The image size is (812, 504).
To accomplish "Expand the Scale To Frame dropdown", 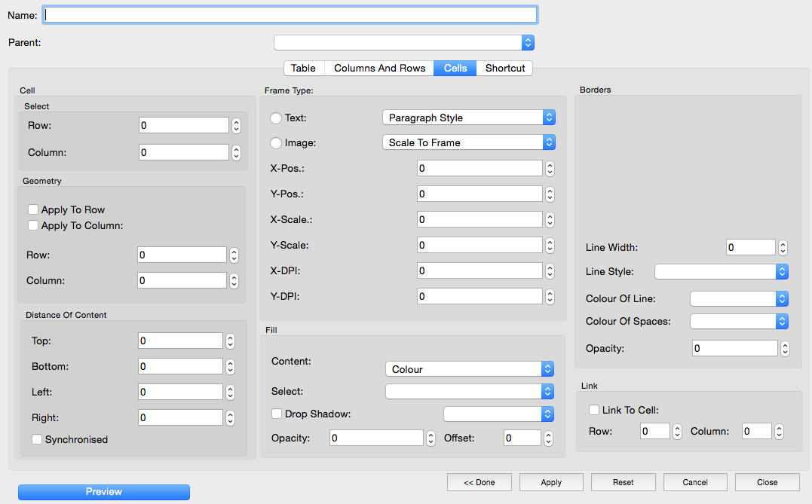I will pos(468,142).
